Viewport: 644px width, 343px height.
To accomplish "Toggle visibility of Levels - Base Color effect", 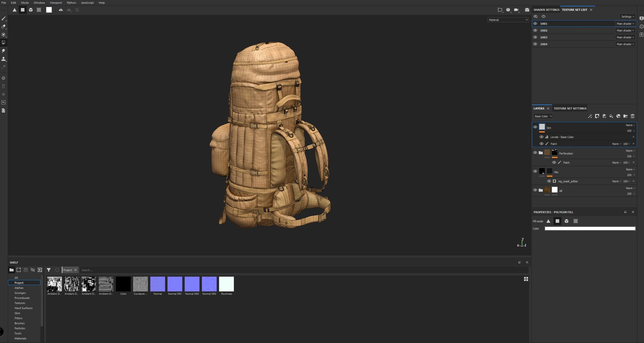I will point(541,137).
